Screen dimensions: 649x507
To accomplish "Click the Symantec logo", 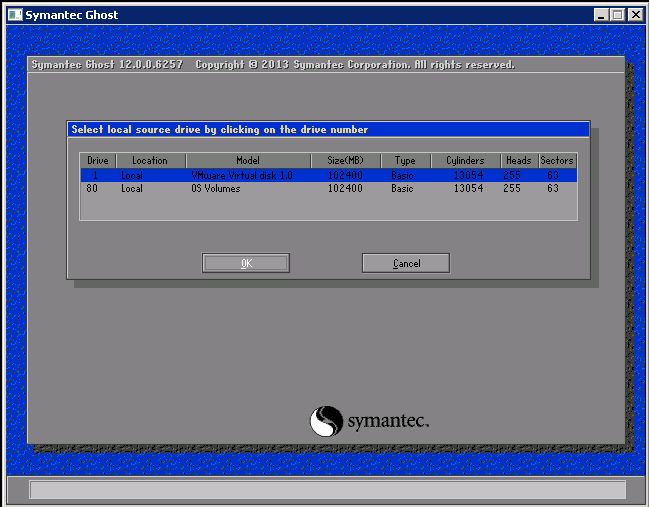I will coord(369,421).
